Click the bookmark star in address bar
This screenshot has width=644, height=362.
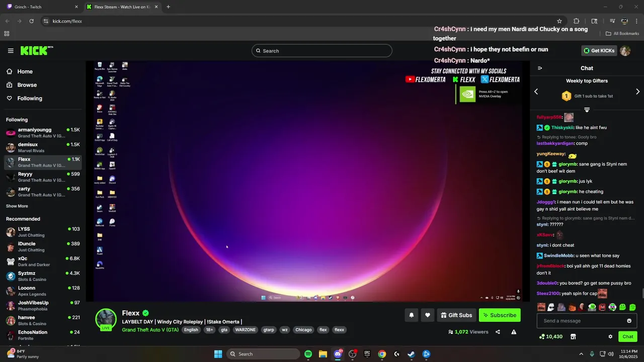pos(559,21)
